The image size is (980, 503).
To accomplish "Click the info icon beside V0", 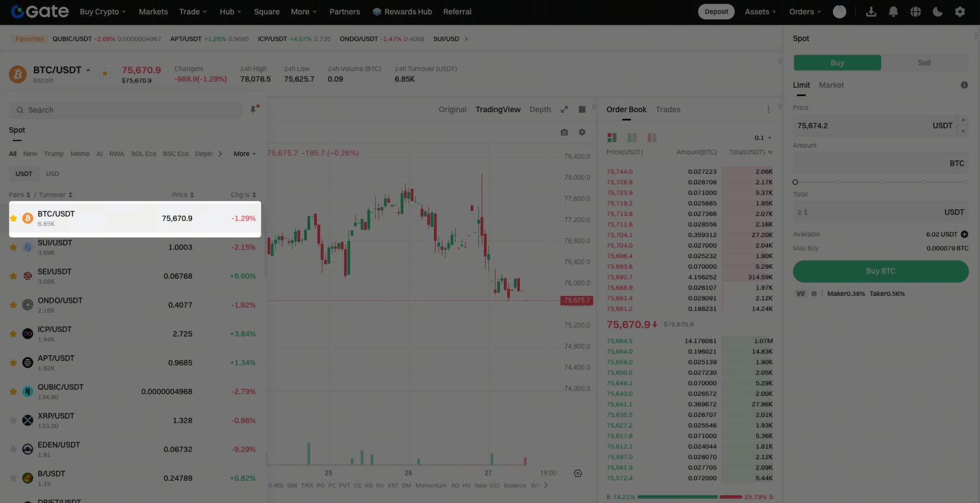I will 814,294.
